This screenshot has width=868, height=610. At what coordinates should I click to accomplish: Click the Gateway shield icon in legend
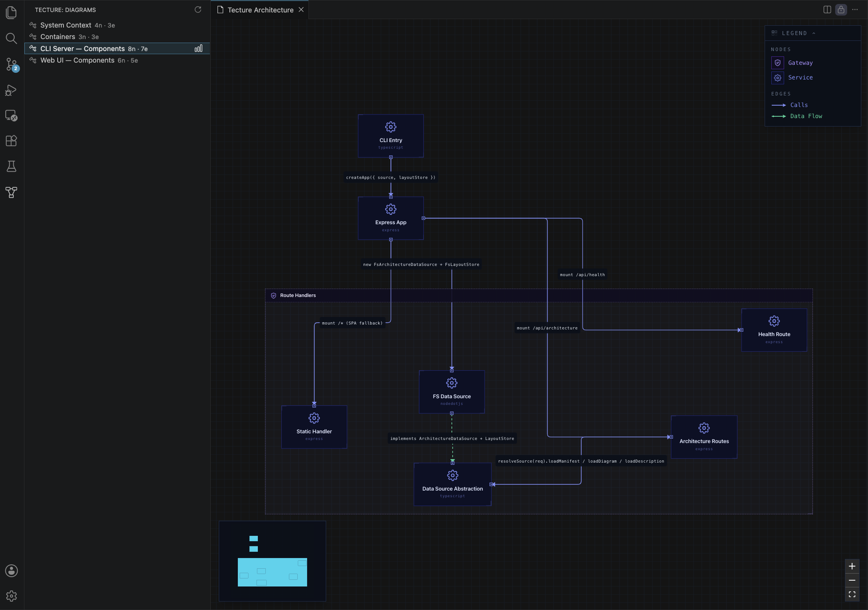pyautogui.click(x=777, y=63)
